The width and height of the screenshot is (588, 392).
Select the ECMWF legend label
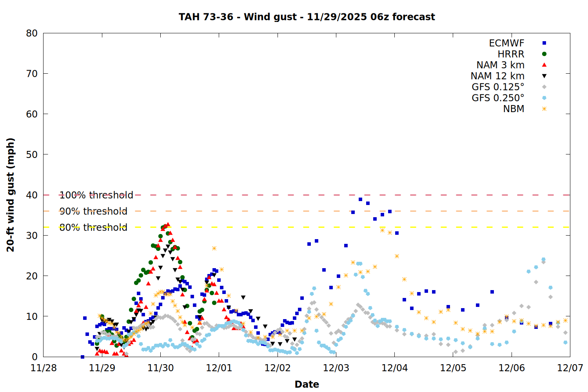[506, 43]
